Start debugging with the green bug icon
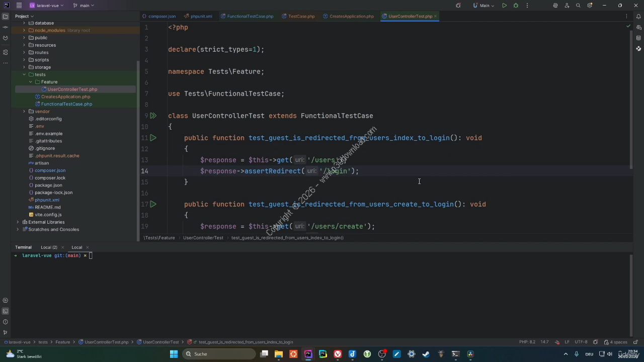This screenshot has height=362, width=644. 516,6
